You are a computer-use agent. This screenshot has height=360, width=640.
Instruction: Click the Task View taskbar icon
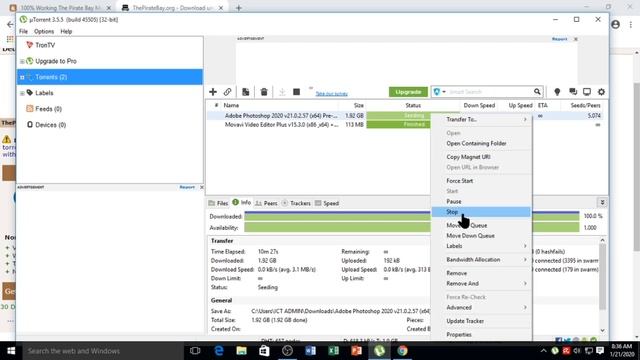point(195,351)
